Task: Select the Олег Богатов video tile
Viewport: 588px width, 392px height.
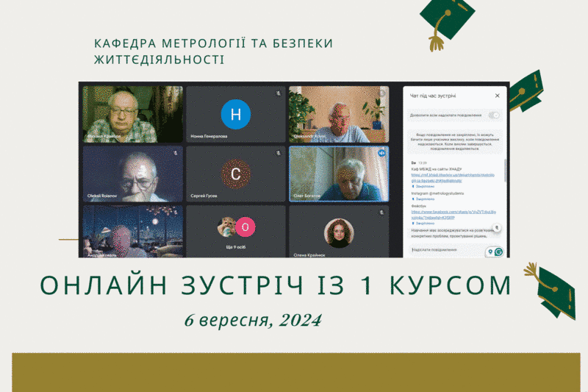Action: click(339, 174)
